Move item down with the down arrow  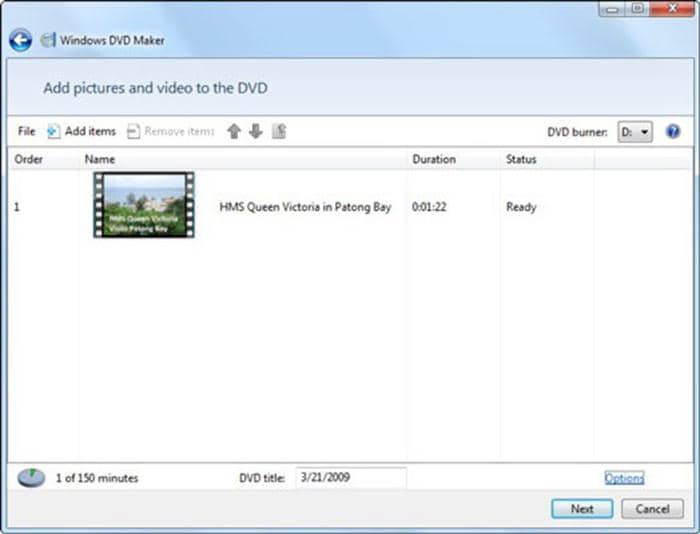pyautogui.click(x=256, y=132)
